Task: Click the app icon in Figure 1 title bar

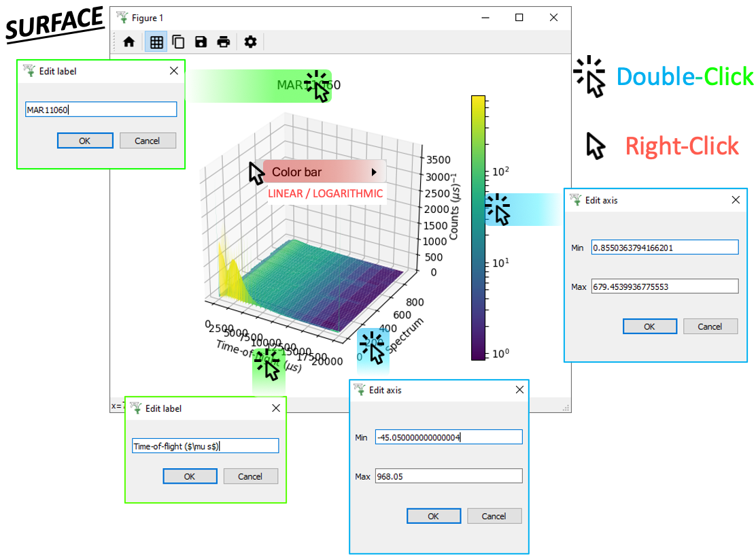Action: (x=122, y=18)
